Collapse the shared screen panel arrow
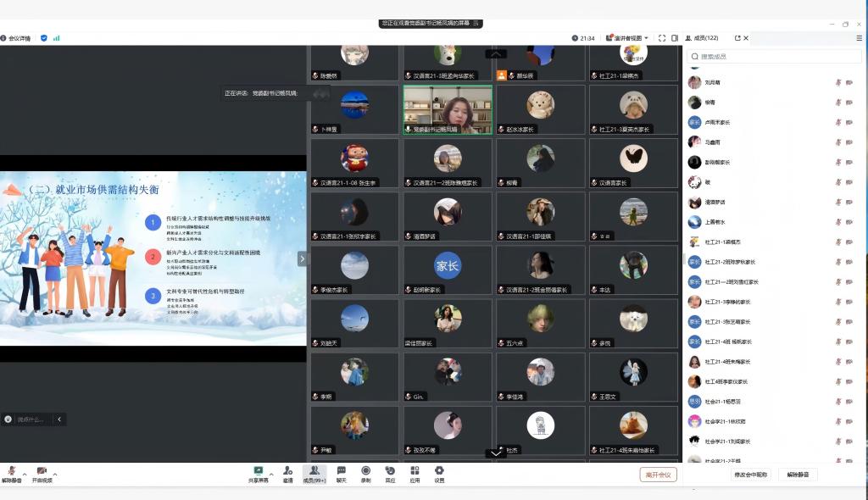 (x=302, y=258)
